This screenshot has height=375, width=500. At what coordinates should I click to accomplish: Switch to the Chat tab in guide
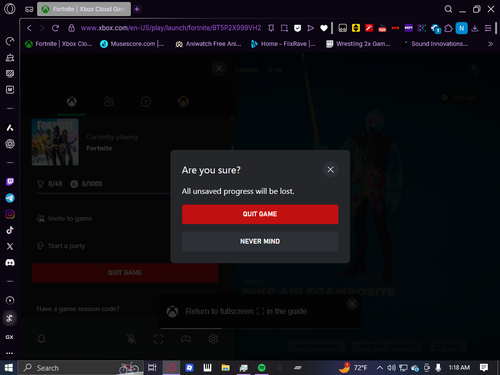(146, 102)
